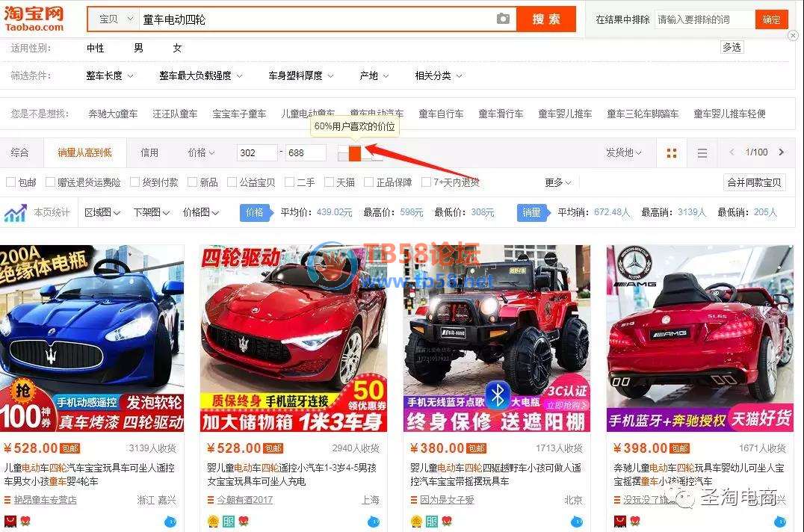Screen dimensions: 804x532
Task: Select the 销量从高到低 sort tab
Action: [84, 152]
